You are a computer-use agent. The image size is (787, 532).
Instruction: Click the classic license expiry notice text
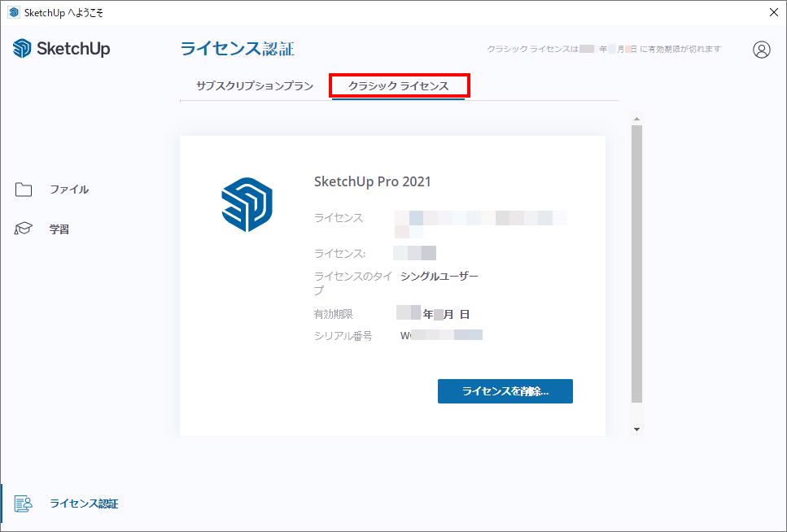coord(604,49)
